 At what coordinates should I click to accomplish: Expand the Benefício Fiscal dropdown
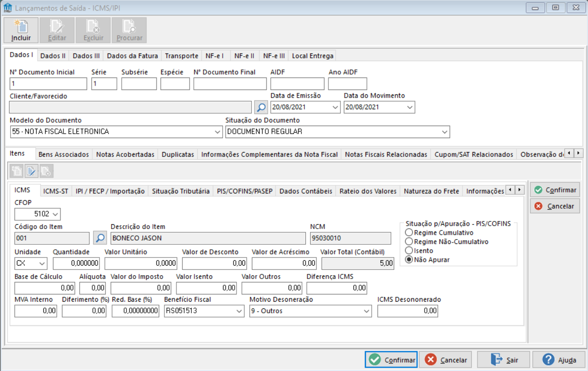(239, 311)
